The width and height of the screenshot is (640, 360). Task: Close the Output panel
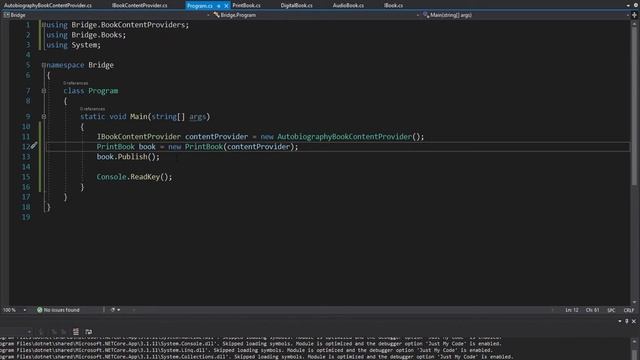tap(634, 322)
